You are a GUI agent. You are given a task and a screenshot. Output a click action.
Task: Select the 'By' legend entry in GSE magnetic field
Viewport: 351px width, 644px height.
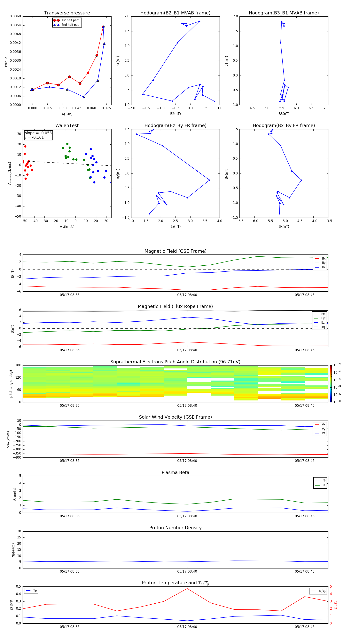click(320, 263)
